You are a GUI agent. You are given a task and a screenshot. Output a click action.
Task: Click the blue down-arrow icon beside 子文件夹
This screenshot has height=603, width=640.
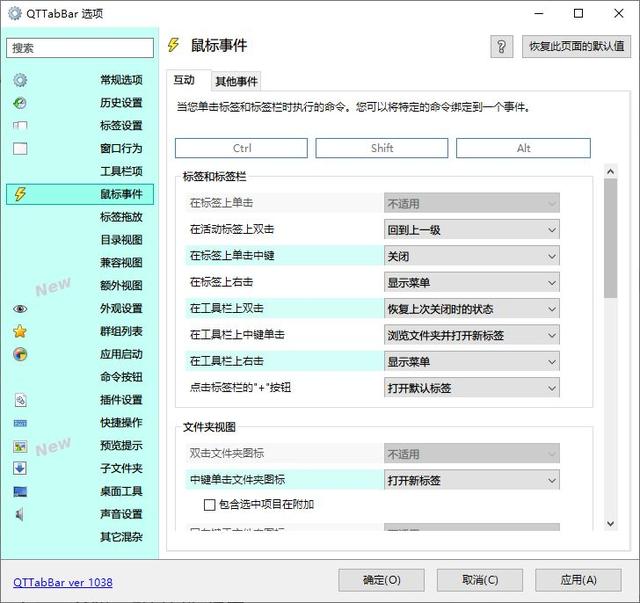tap(20, 468)
